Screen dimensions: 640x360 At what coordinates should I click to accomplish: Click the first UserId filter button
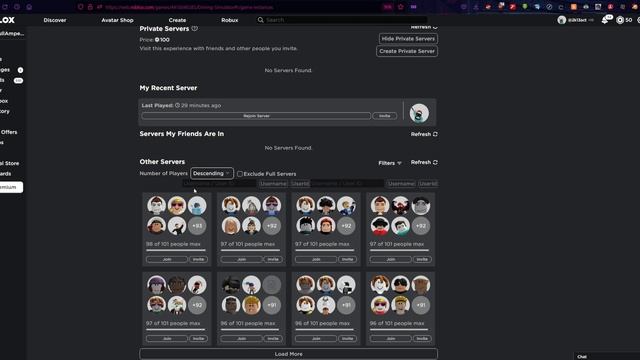pyautogui.click(x=300, y=184)
